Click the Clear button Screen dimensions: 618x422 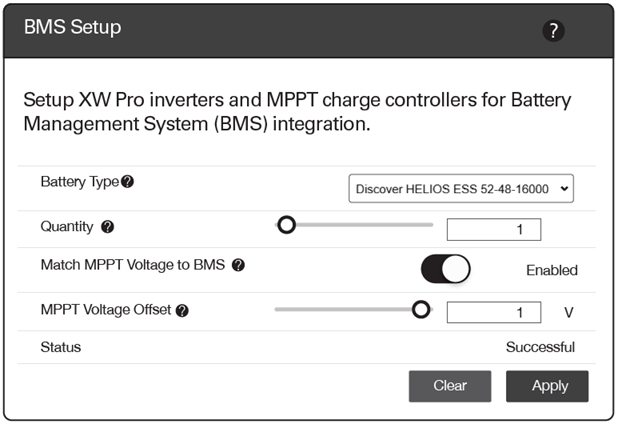(450, 386)
